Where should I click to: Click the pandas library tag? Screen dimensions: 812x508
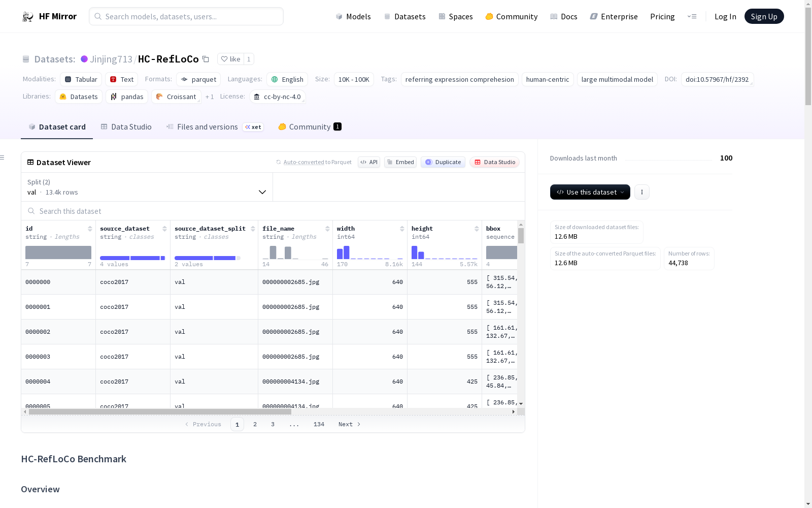(127, 97)
